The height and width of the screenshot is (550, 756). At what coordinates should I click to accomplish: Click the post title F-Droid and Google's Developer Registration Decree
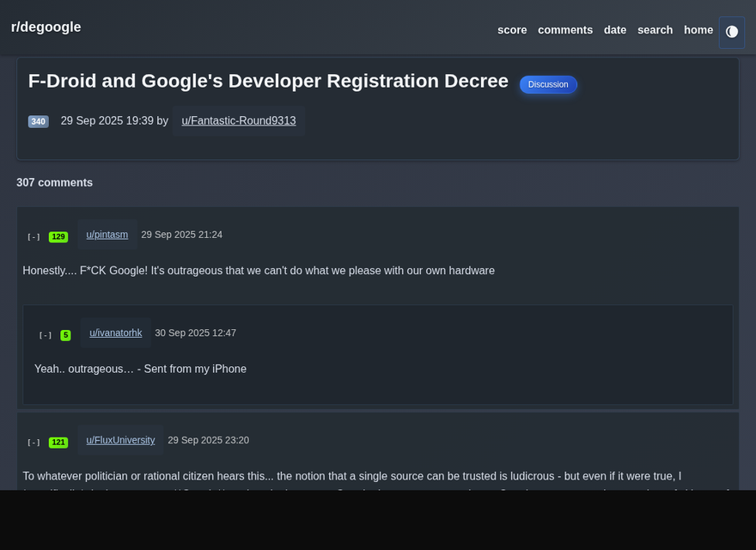click(268, 81)
